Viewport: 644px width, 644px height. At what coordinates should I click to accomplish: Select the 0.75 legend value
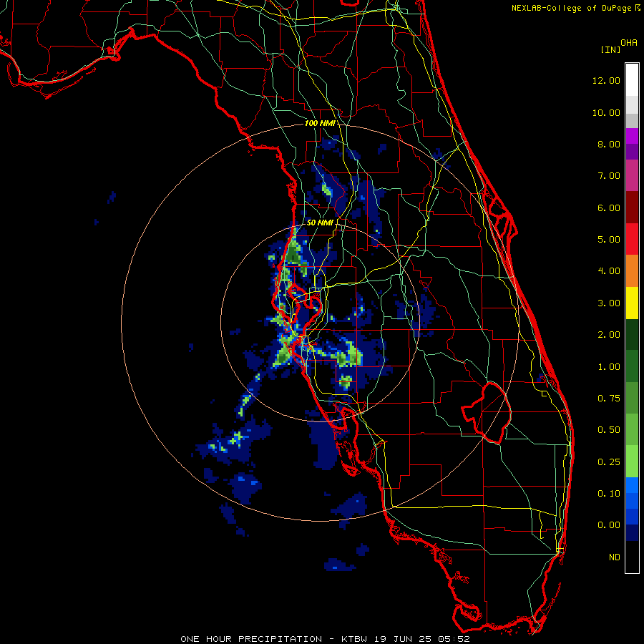click(609, 399)
